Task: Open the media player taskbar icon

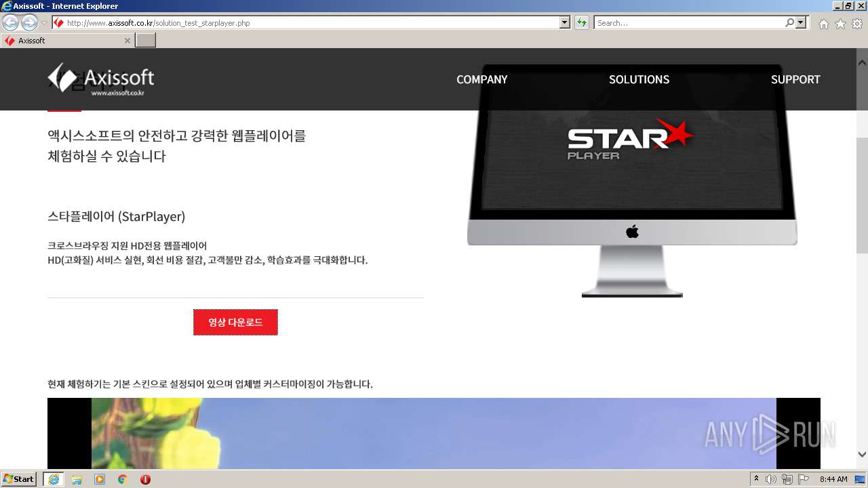Action: click(100, 479)
